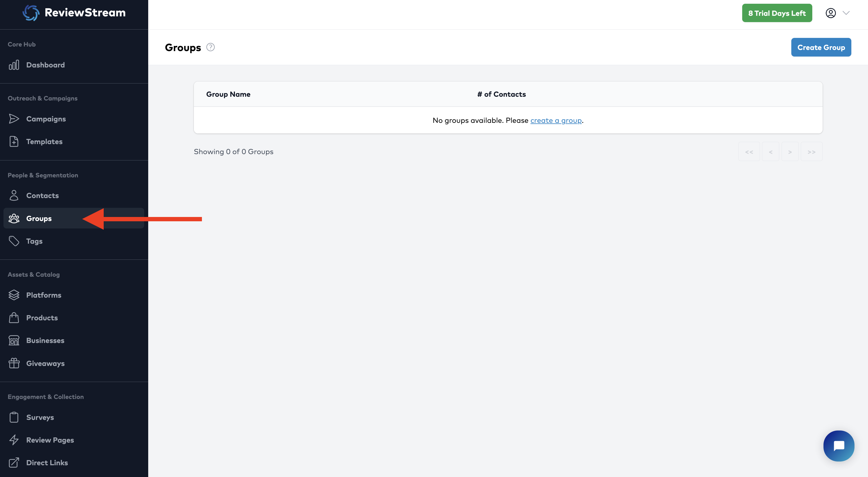Click the Giveaways gift icon

14,363
